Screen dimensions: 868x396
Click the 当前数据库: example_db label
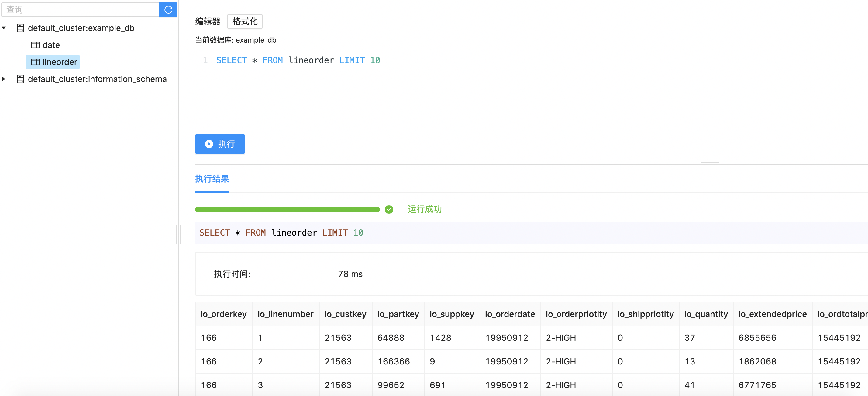pos(236,40)
